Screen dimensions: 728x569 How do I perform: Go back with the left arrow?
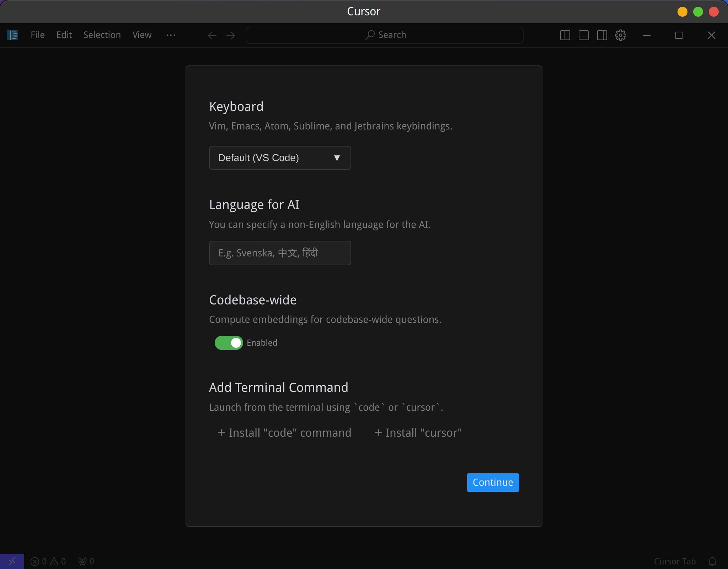tap(212, 35)
